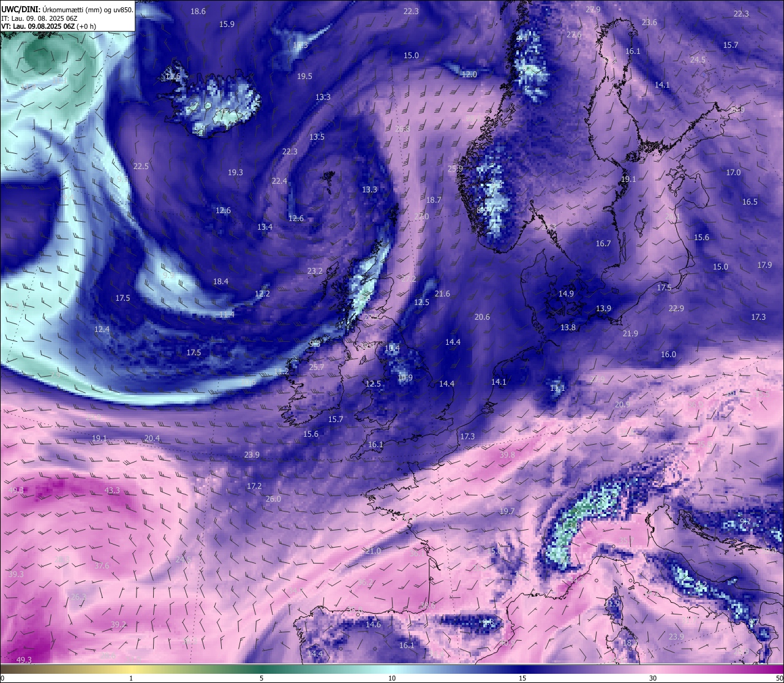Screen dimensions: 784x683
Task: Click the 12.2 value on the map
Action: pos(262,293)
